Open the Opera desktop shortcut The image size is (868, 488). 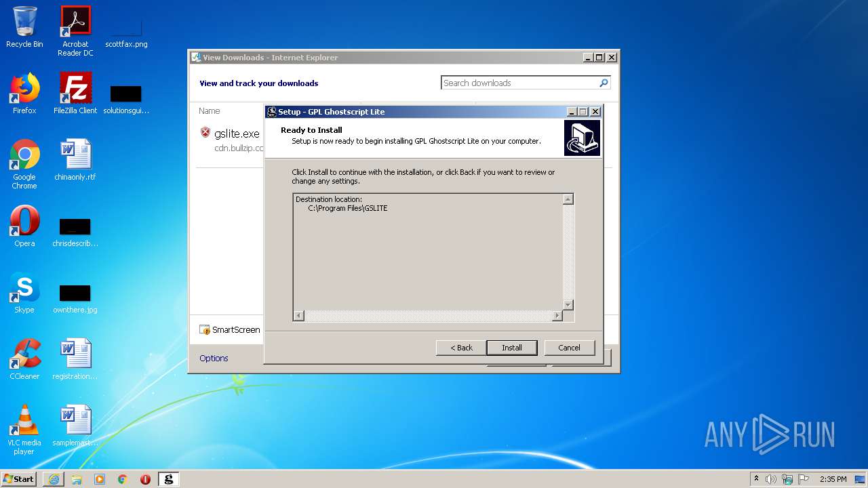pyautogui.click(x=24, y=226)
